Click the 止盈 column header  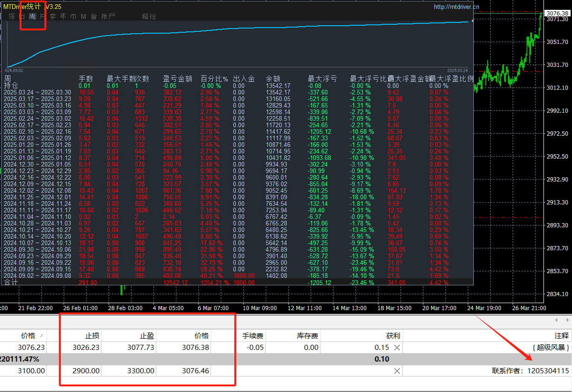pos(147,335)
